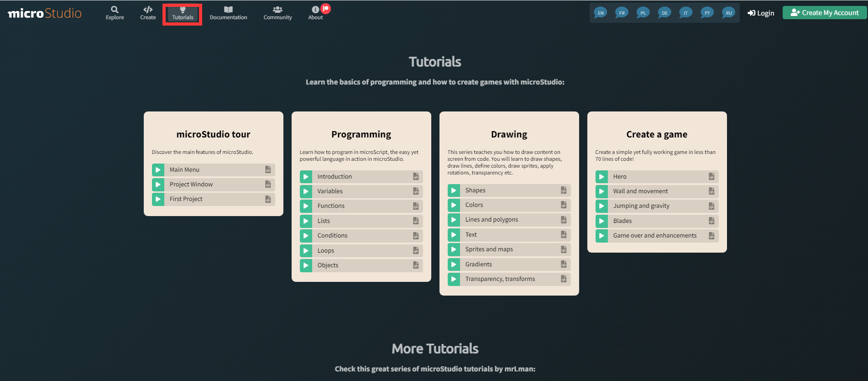Click the play icon next to Main Menu
868x381 pixels.
[158, 170]
